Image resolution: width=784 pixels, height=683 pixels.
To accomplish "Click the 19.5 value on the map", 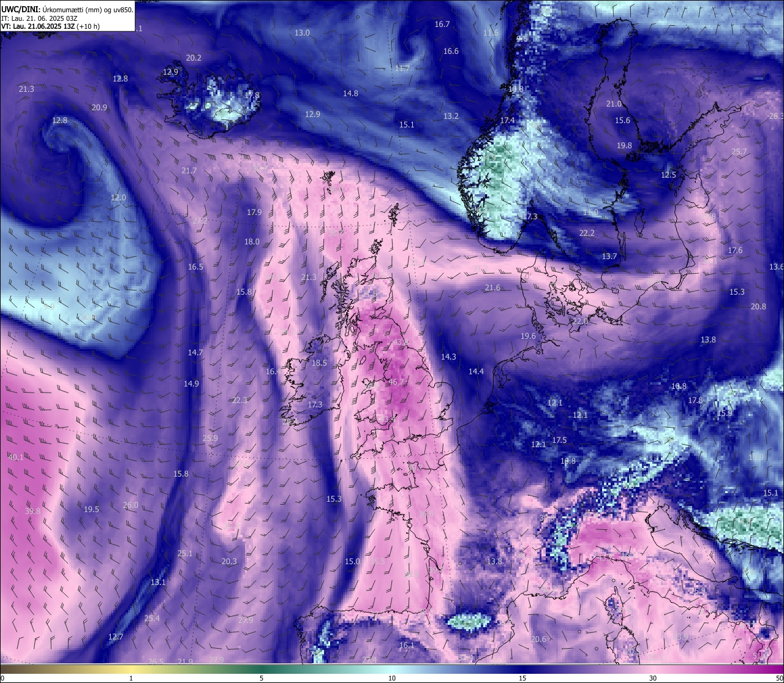I will click(91, 509).
